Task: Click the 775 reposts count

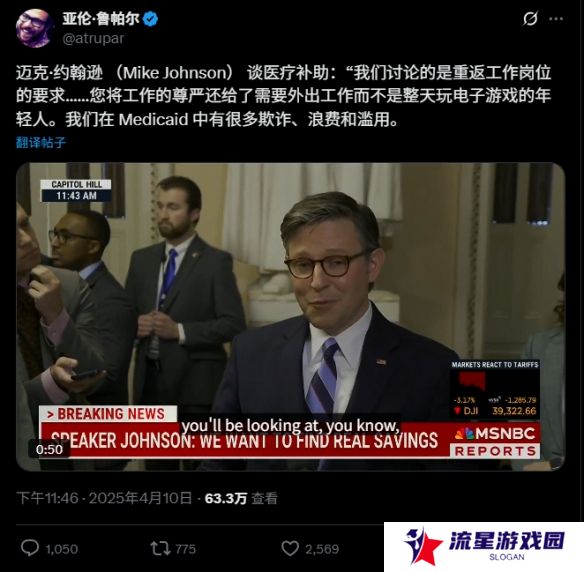Action: (185, 549)
